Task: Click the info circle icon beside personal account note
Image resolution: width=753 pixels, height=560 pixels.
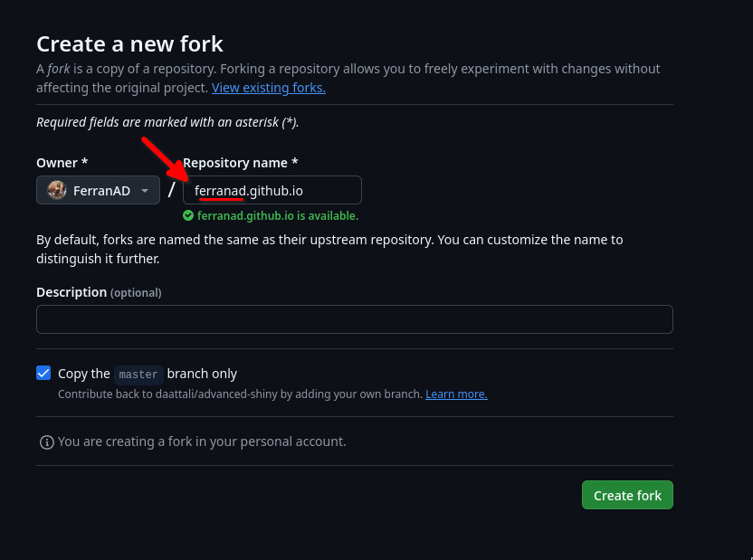Action: pyautogui.click(x=46, y=442)
